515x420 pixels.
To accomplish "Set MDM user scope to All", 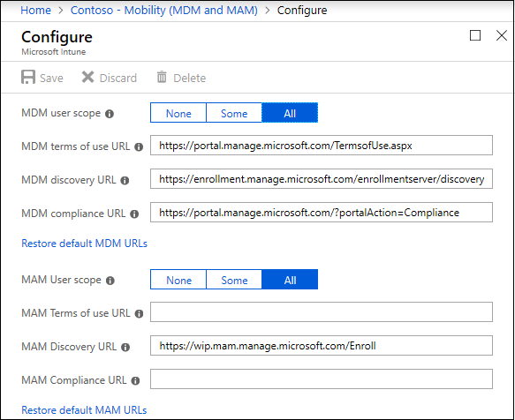I will 290,113.
